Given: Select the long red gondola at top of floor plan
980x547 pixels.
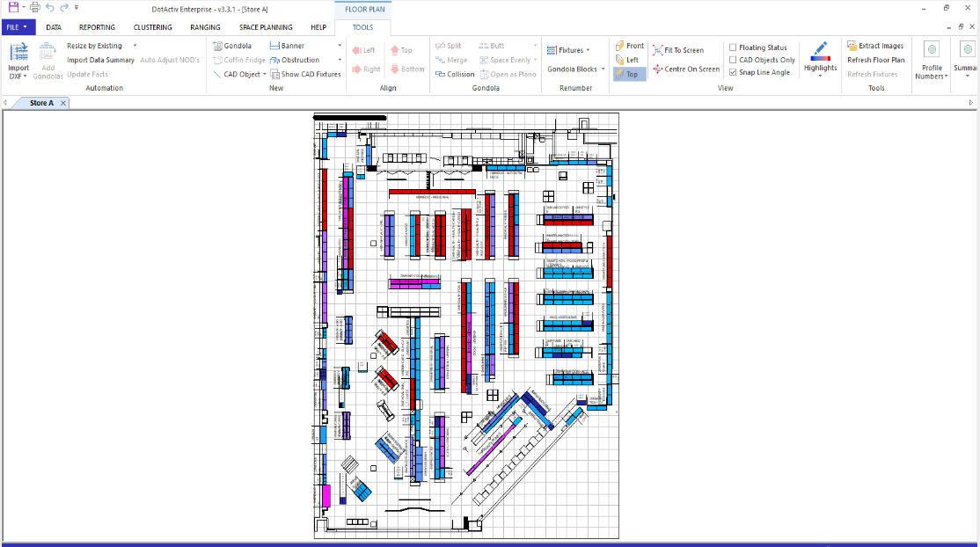Looking at the screenshot, I should (x=432, y=192).
